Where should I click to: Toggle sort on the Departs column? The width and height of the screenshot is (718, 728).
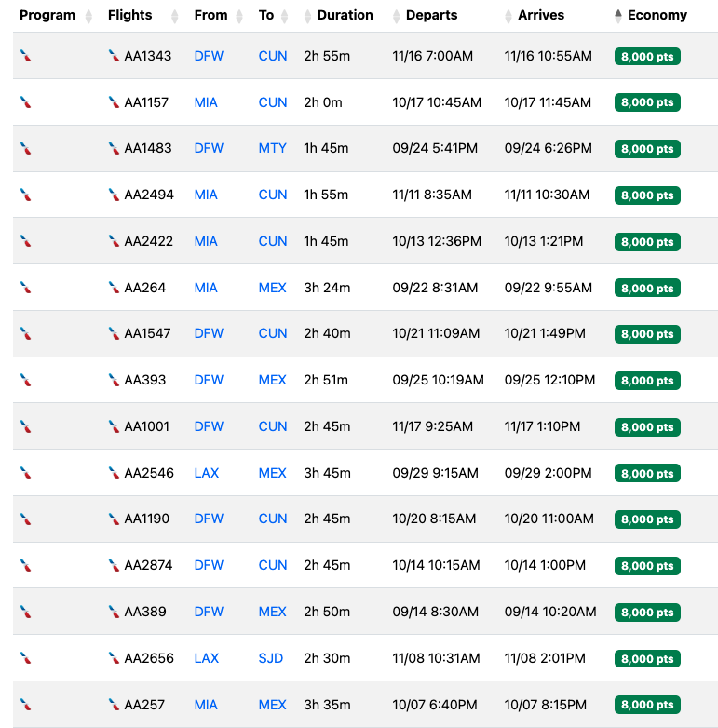click(x=396, y=16)
